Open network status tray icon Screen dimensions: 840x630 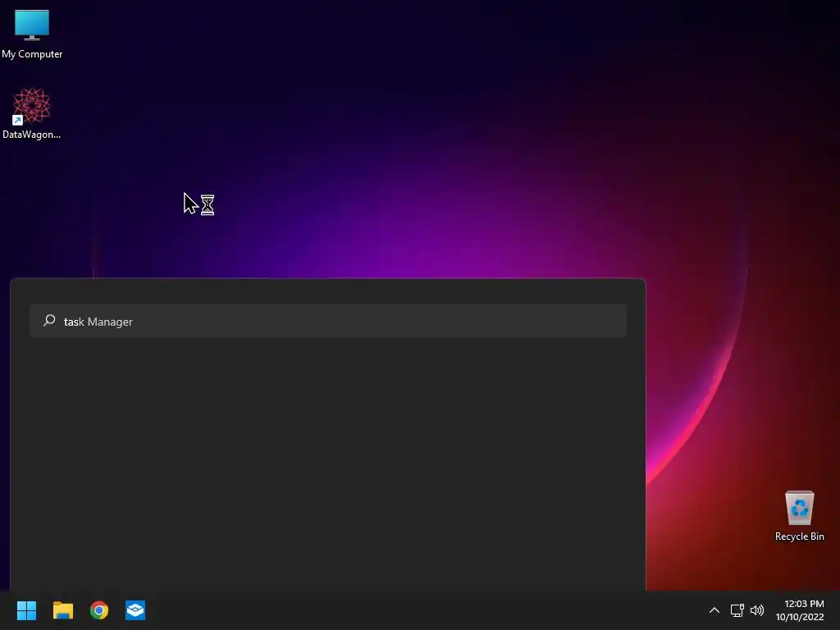point(737,610)
